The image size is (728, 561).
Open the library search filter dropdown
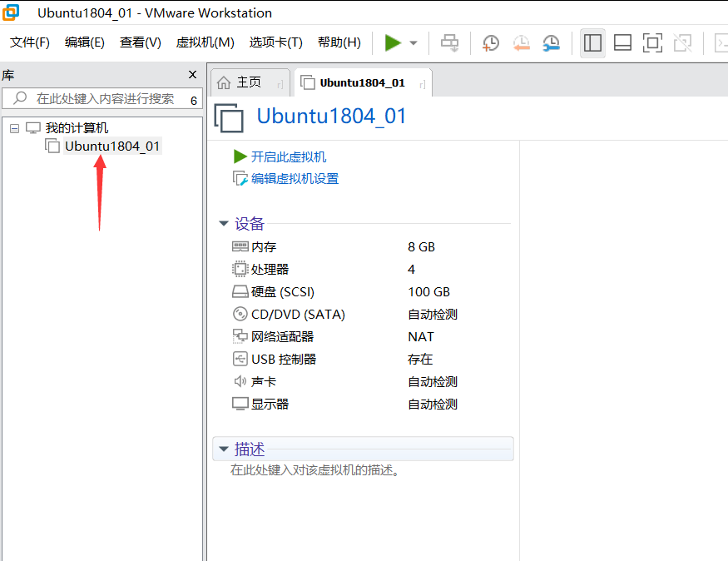194,100
